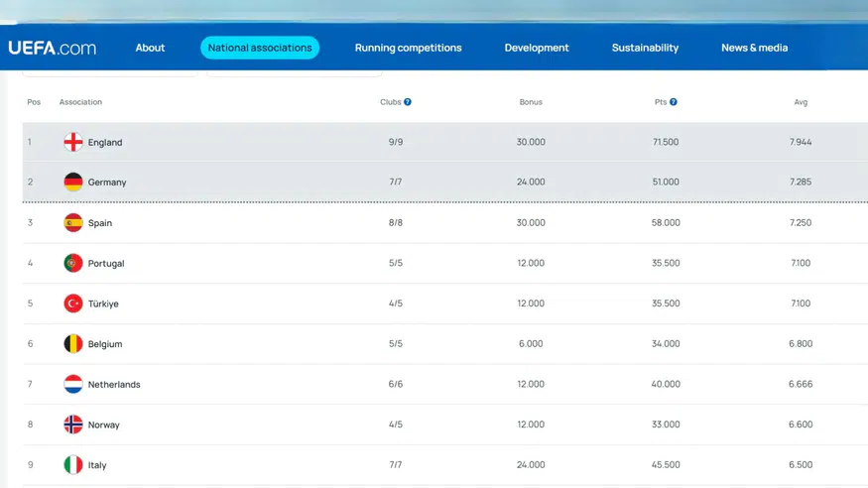This screenshot has width=868, height=488.
Task: Open the Pts help info icon
Action: pyautogui.click(x=674, y=102)
